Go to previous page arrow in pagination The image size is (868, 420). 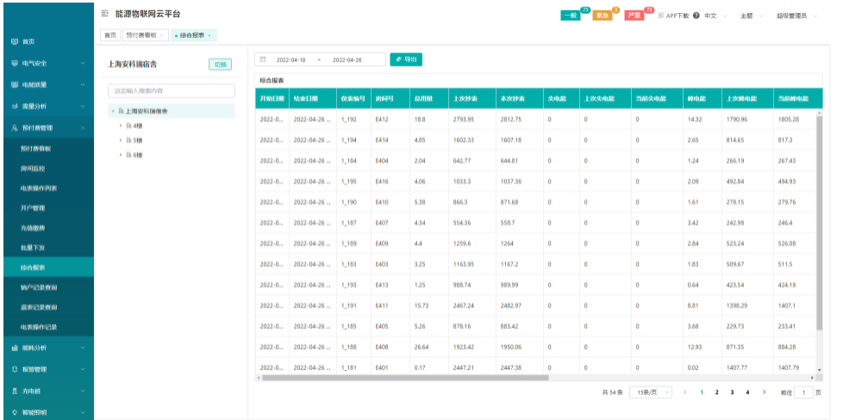click(685, 392)
